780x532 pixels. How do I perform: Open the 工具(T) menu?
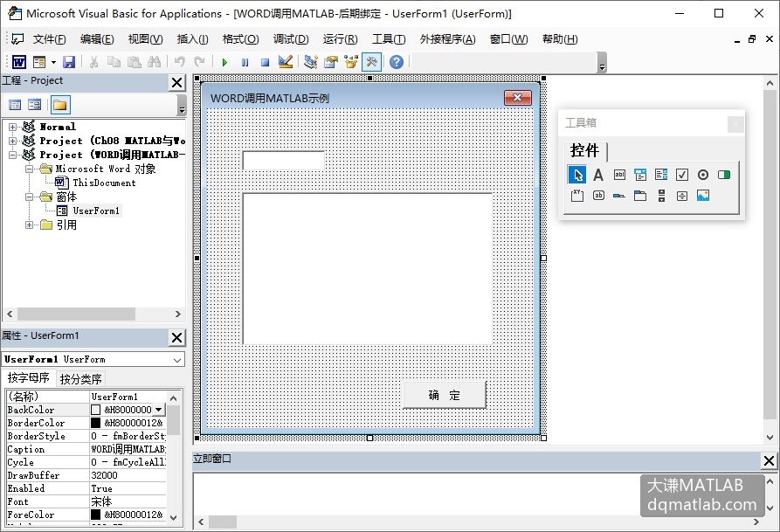(x=389, y=38)
